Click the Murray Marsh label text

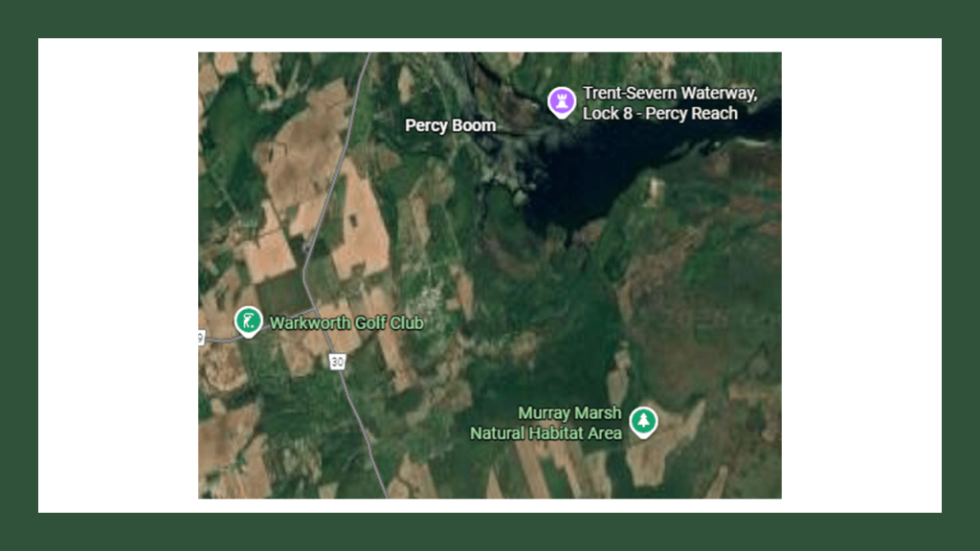[x=569, y=413]
